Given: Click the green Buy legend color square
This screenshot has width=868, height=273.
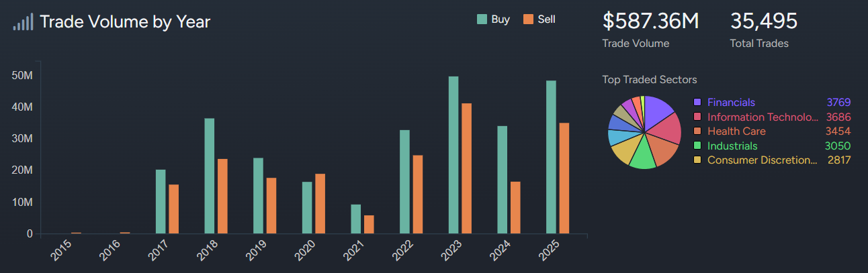Looking at the screenshot, I should [x=482, y=19].
